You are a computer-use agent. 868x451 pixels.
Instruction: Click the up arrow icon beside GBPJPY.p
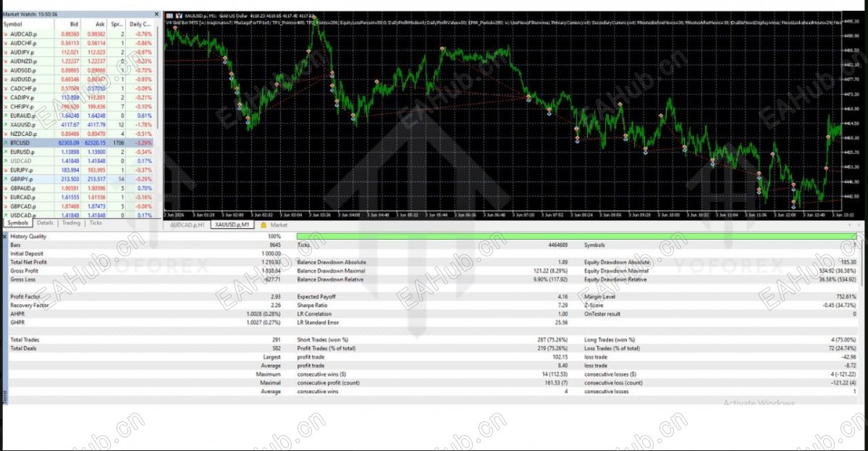click(6, 180)
